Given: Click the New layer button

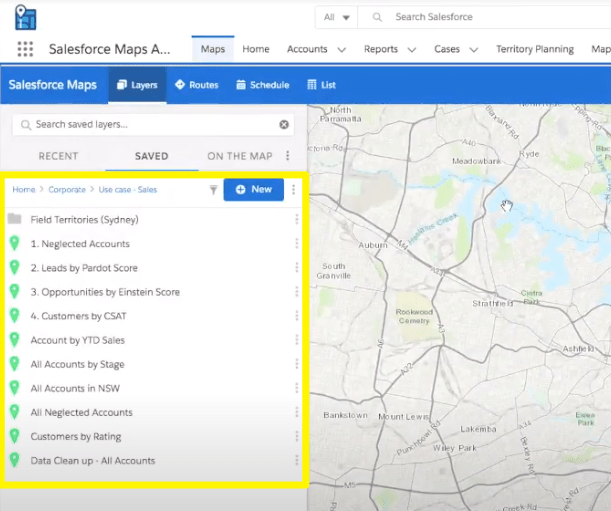Looking at the screenshot, I should pyautogui.click(x=254, y=189).
